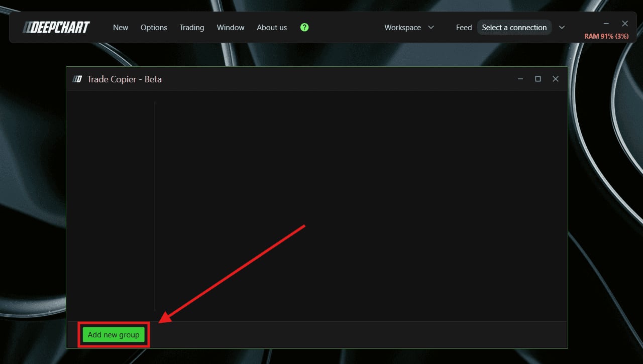Image resolution: width=643 pixels, height=364 pixels.
Task: Click the Select a connection button
Action: click(514, 28)
